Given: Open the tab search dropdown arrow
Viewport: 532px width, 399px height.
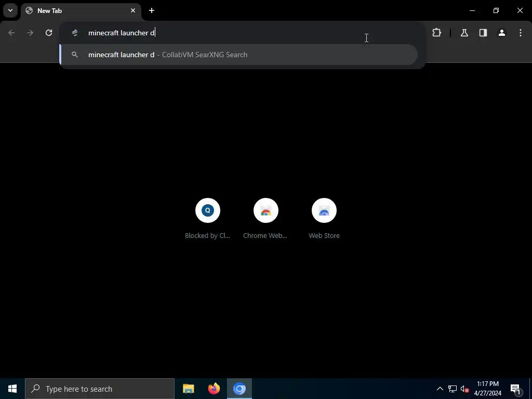Looking at the screenshot, I should pos(10,10).
